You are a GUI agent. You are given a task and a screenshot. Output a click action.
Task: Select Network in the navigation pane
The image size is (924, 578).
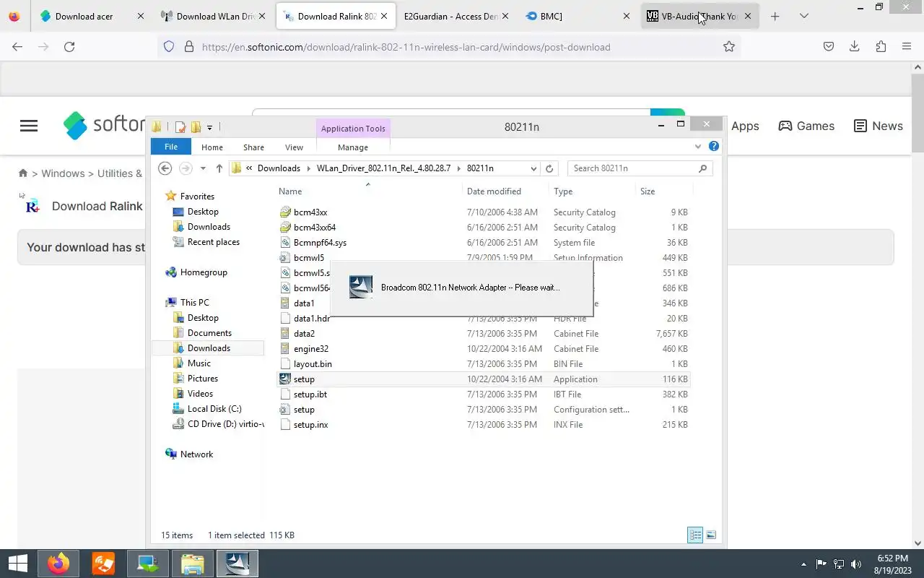(196, 454)
